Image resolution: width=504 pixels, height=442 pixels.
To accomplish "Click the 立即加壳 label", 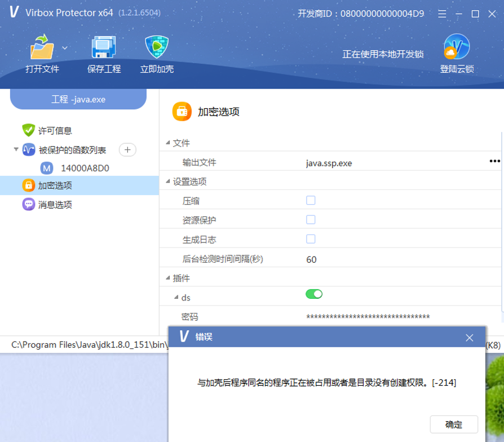I will (157, 69).
